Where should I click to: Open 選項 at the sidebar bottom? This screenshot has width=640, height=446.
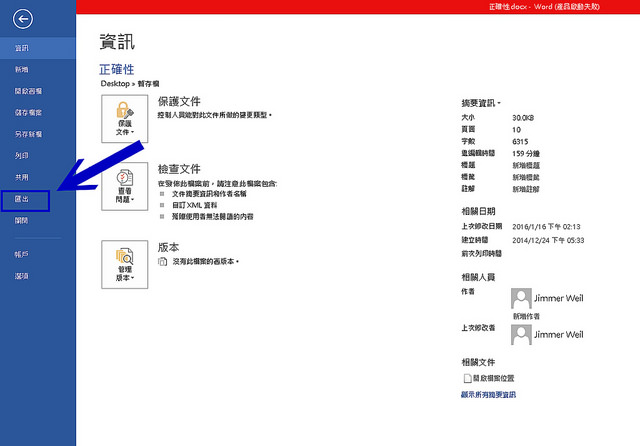pyautogui.click(x=22, y=275)
